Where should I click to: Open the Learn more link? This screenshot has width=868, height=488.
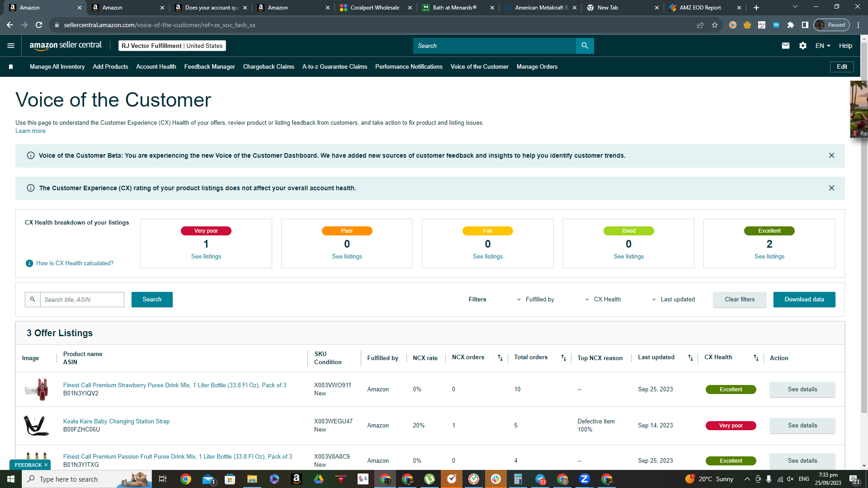(30, 131)
